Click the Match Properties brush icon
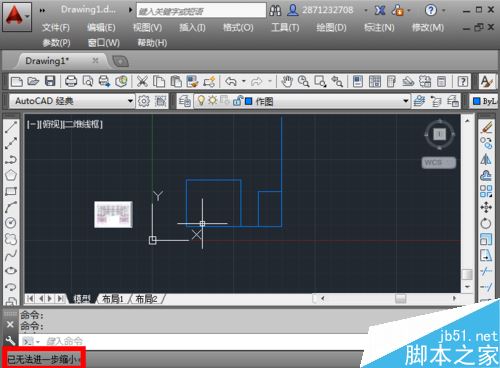 click(192, 81)
